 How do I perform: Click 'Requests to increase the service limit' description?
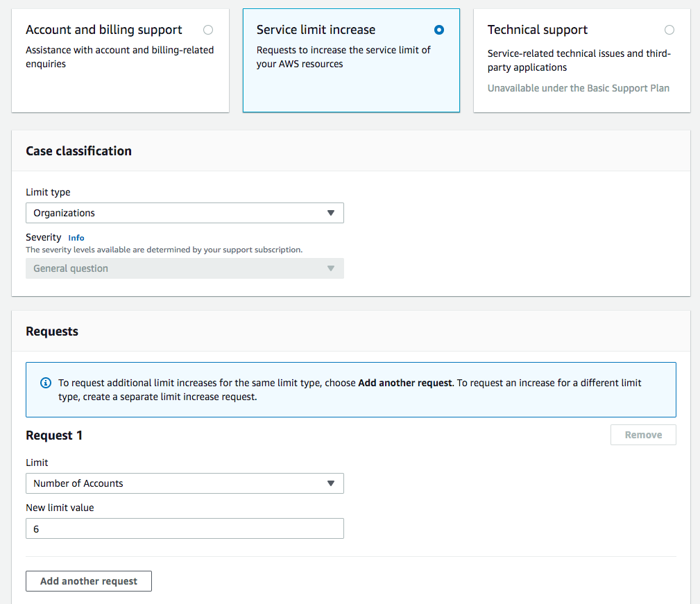pyautogui.click(x=343, y=57)
